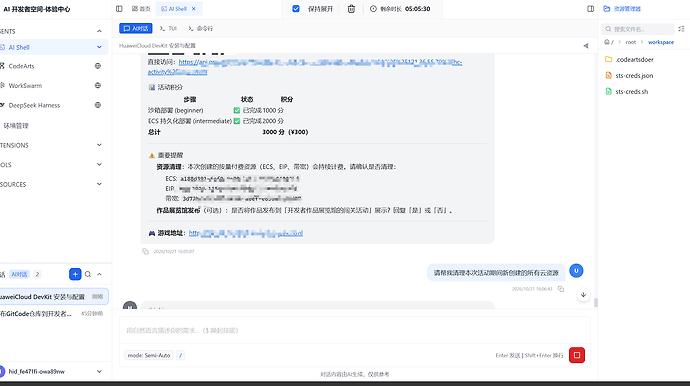Click the collapse triangle icon in chat header
This screenshot has width=690, height=386.
tap(586, 46)
